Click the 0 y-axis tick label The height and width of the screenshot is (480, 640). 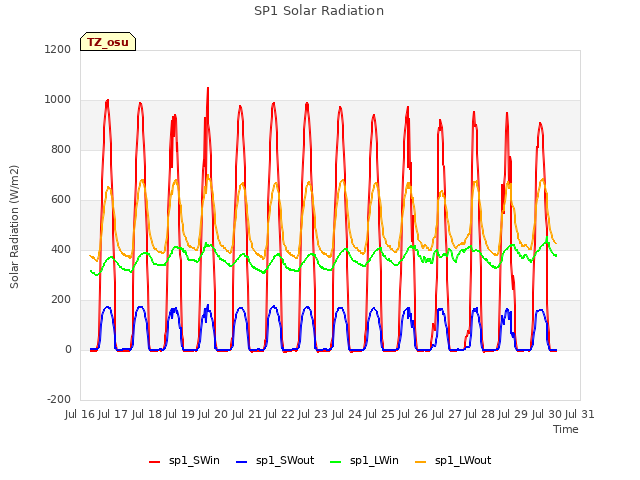pos(68,349)
